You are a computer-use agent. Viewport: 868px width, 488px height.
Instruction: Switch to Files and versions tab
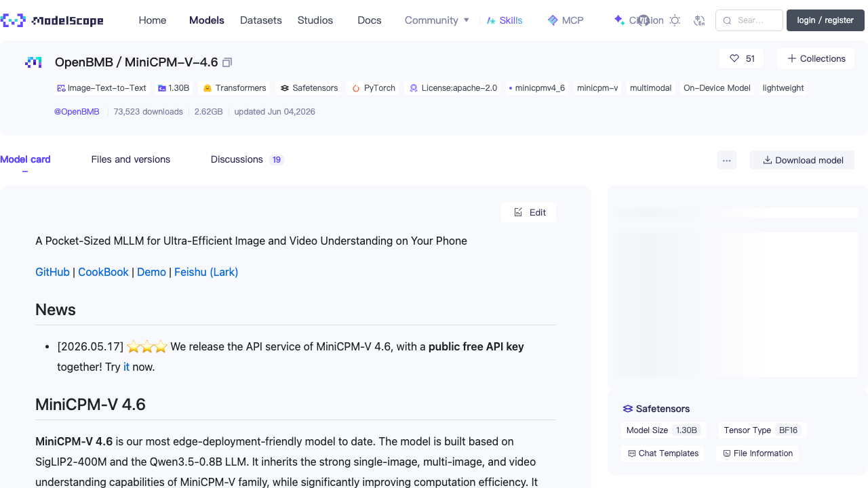tap(131, 160)
